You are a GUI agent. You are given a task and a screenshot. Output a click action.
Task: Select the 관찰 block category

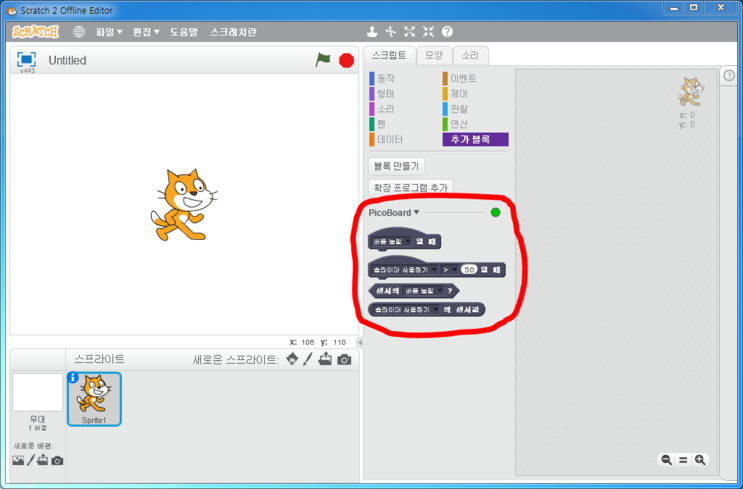[456, 109]
